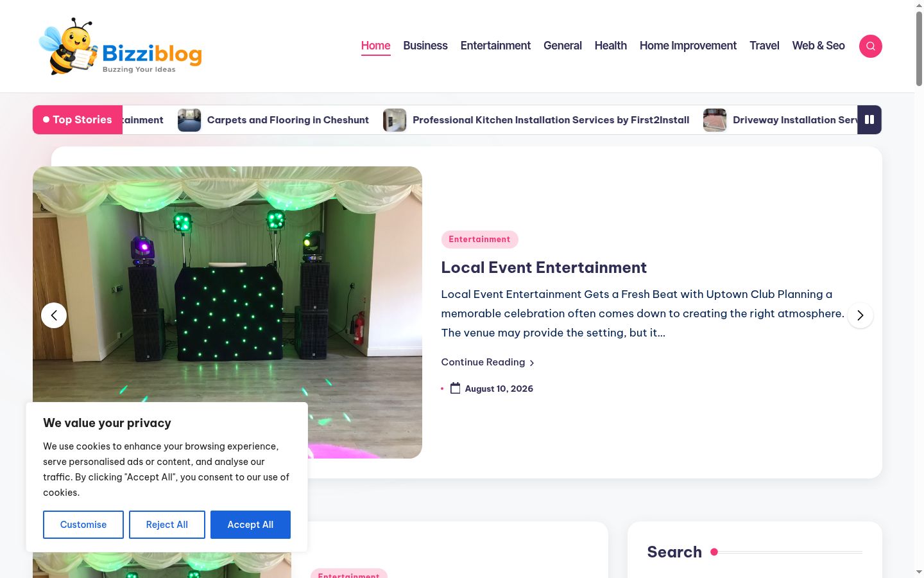Click the Kitchen Installation ticker thumbnail
Image resolution: width=924 pixels, height=578 pixels.
point(395,120)
